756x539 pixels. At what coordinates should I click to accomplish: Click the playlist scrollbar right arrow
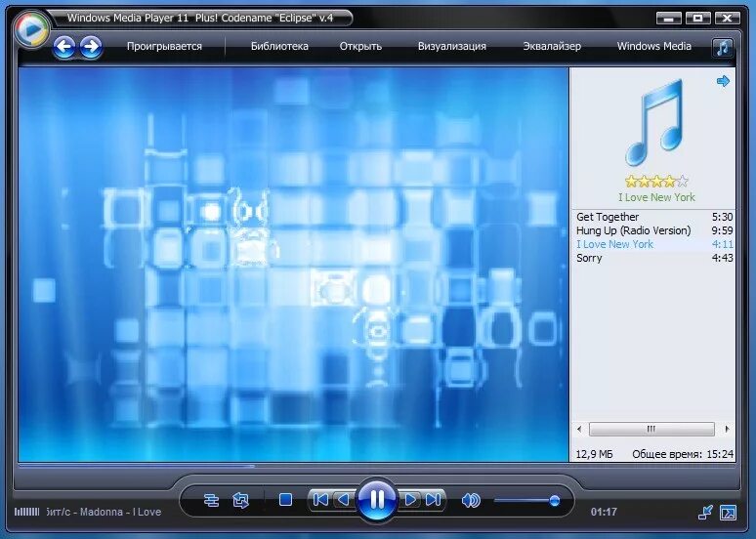pyautogui.click(x=727, y=429)
